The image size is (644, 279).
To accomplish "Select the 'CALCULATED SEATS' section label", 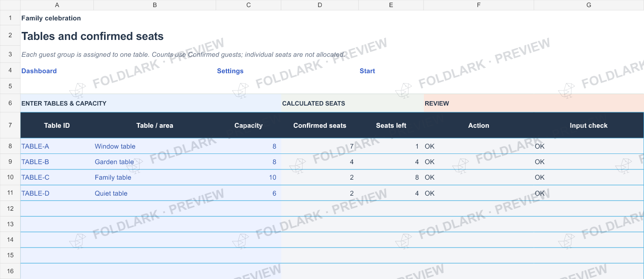I will pyautogui.click(x=314, y=103).
